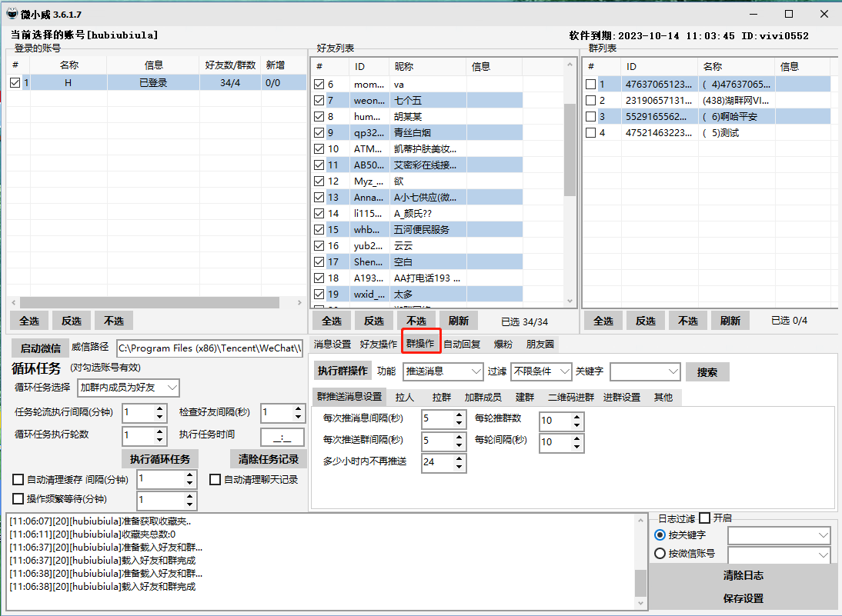Increase the 每次推消息间隔 spinner value

pos(459,415)
